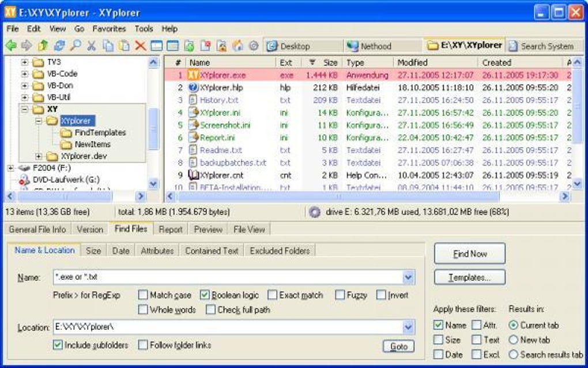588x368 pixels.
Task: Click the XYplorer.ini file icon
Action: click(193, 112)
